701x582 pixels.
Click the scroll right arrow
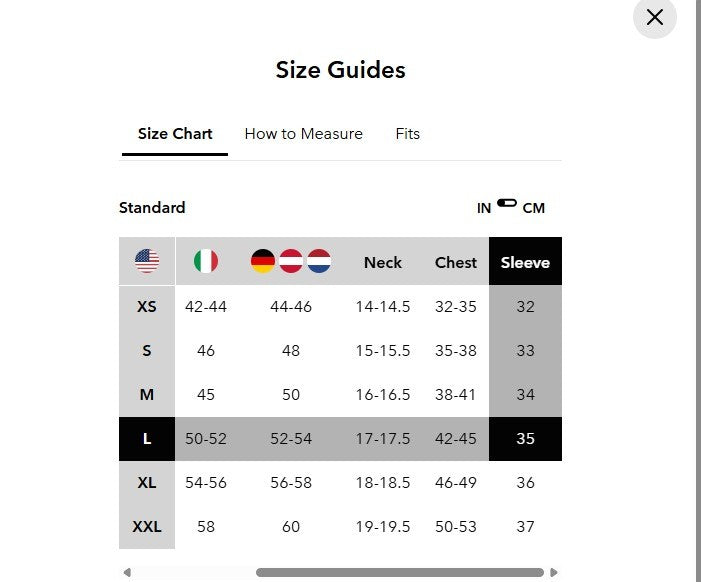tap(554, 573)
